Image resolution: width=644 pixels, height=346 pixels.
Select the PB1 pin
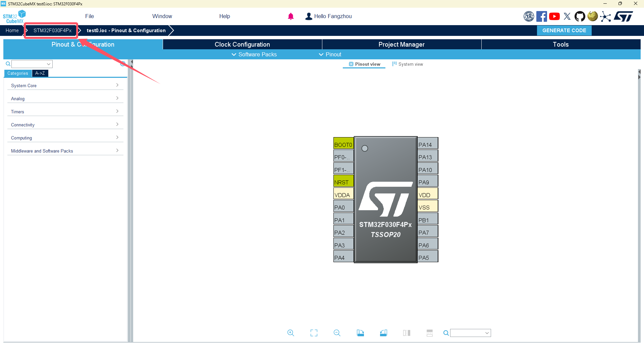click(428, 219)
